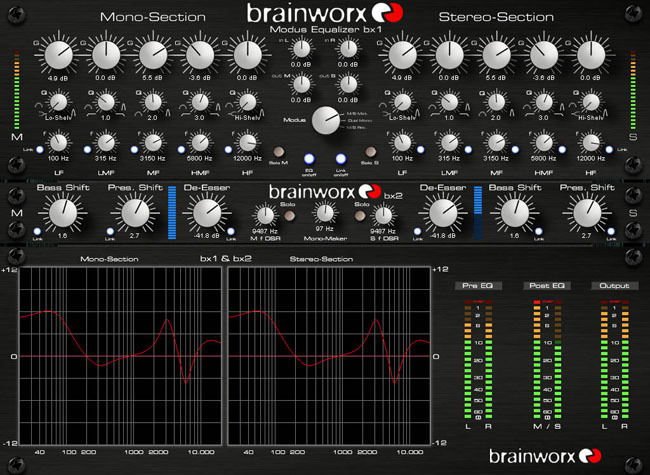This screenshot has height=475, width=650.
Task: Click the Mono-Maker knob at 97 Hz
Action: click(x=325, y=213)
